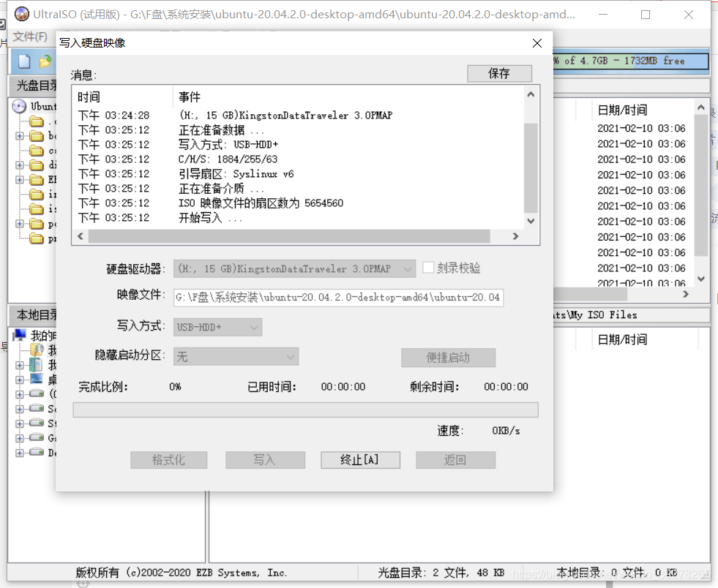
Task: Click the 日期/时间 header in local file pane
Action: pos(623,340)
